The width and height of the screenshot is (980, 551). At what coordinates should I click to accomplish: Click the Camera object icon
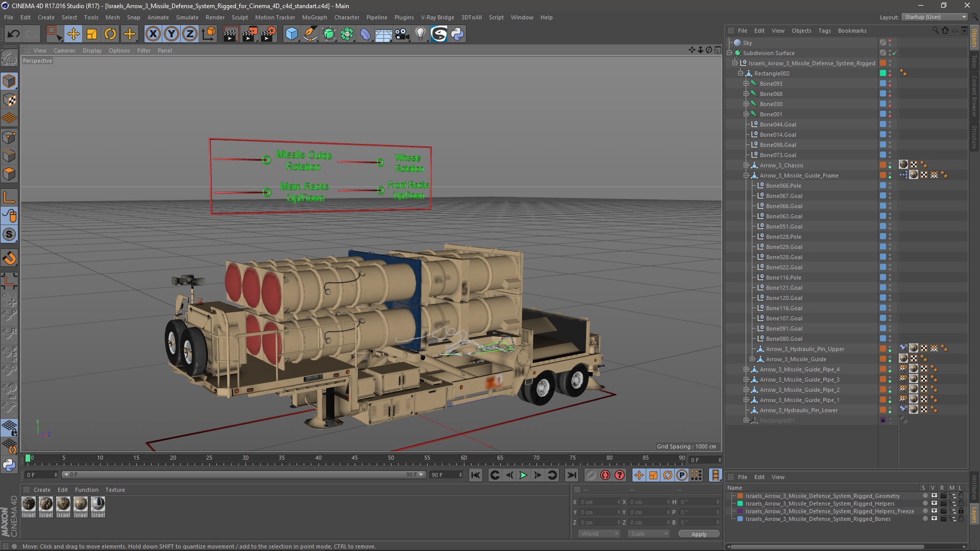click(x=402, y=34)
